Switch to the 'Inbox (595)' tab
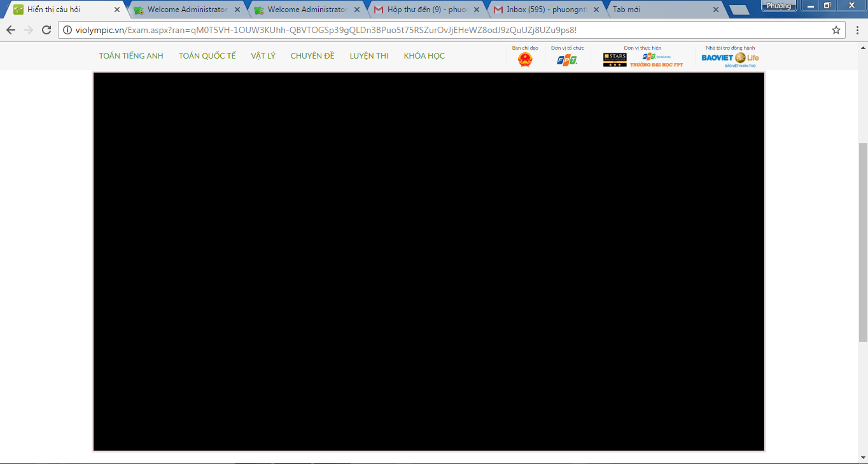The width and height of the screenshot is (868, 464). click(544, 10)
